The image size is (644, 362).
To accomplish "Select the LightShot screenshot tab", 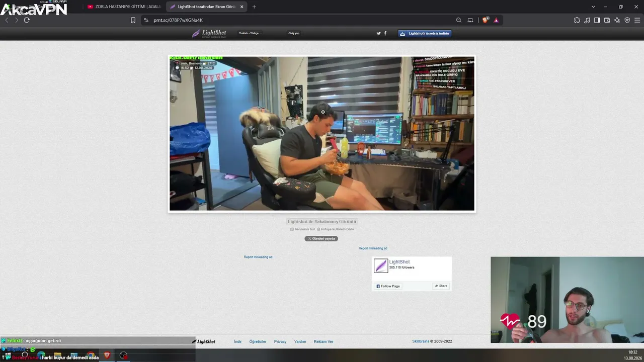I will point(206,7).
